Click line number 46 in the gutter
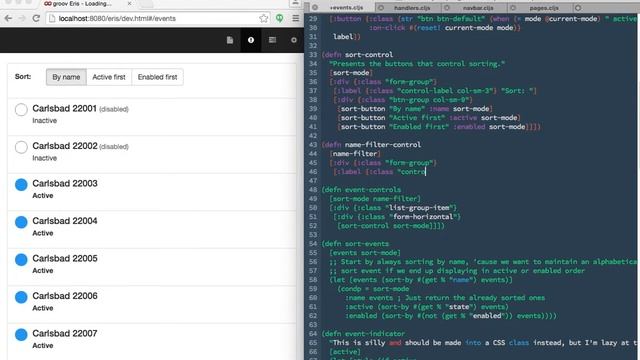This screenshot has height=360, width=640. 313,172
